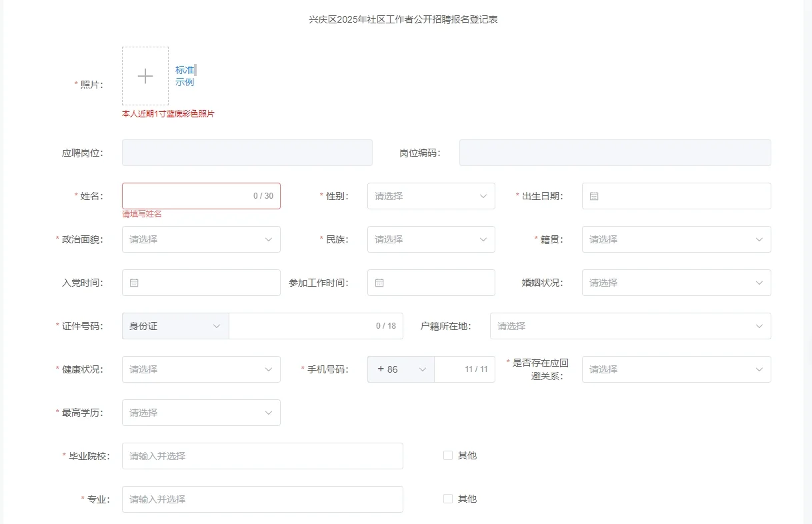Viewport: 812px width, 524px height.
Task: Click the phone number input field
Action: click(465, 369)
